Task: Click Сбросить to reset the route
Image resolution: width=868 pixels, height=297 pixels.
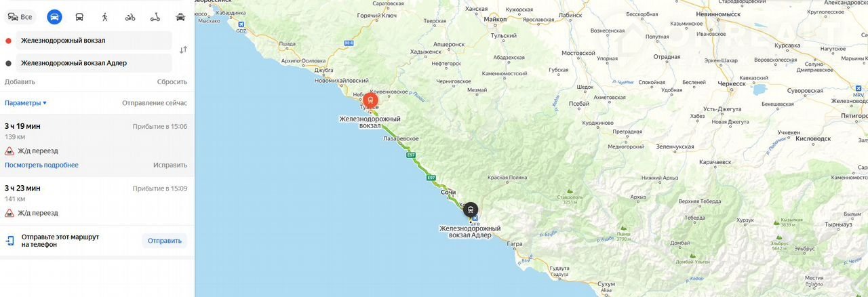Action: tap(172, 82)
